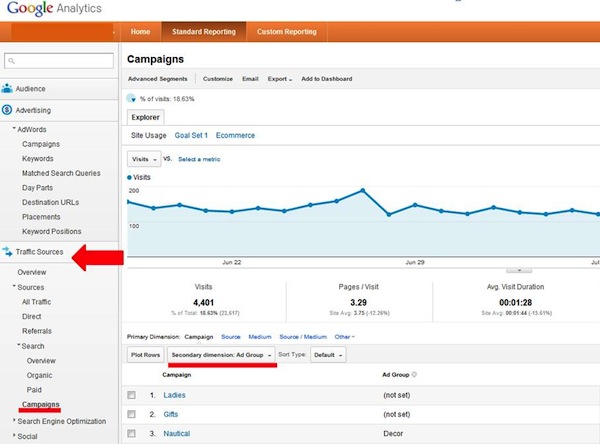Open Keyword Positions report
Viewport: 600px width, 444px height.
[52, 231]
